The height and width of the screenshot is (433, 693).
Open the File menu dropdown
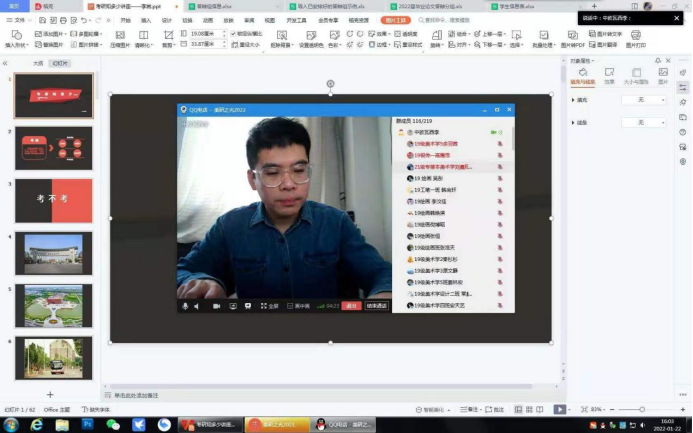point(19,20)
